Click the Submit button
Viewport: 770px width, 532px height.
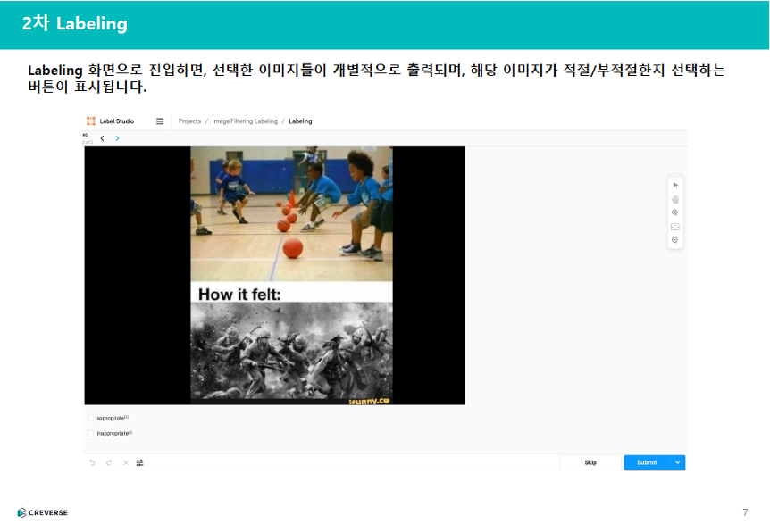click(x=648, y=462)
